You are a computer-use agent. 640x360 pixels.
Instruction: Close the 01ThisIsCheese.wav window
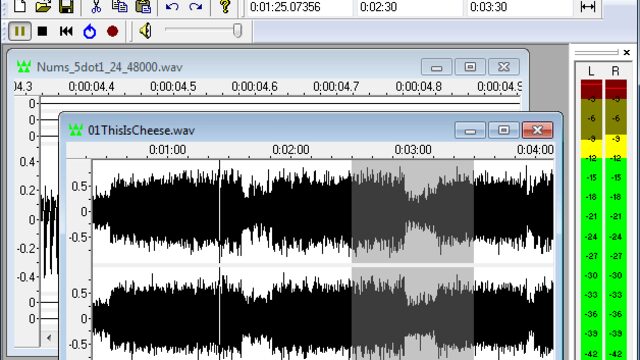point(538,130)
